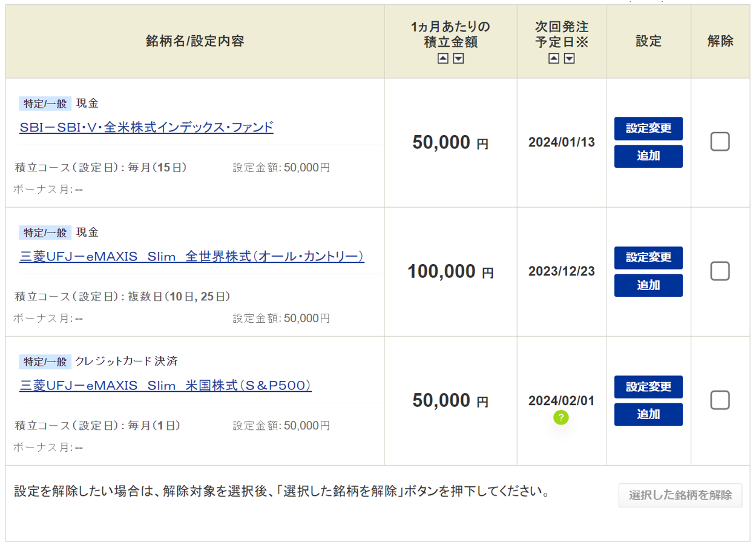Open SBI-SBI・V・全米株式インデックス・ファンド link
Image resolution: width=756 pixels, height=545 pixels.
click(146, 127)
